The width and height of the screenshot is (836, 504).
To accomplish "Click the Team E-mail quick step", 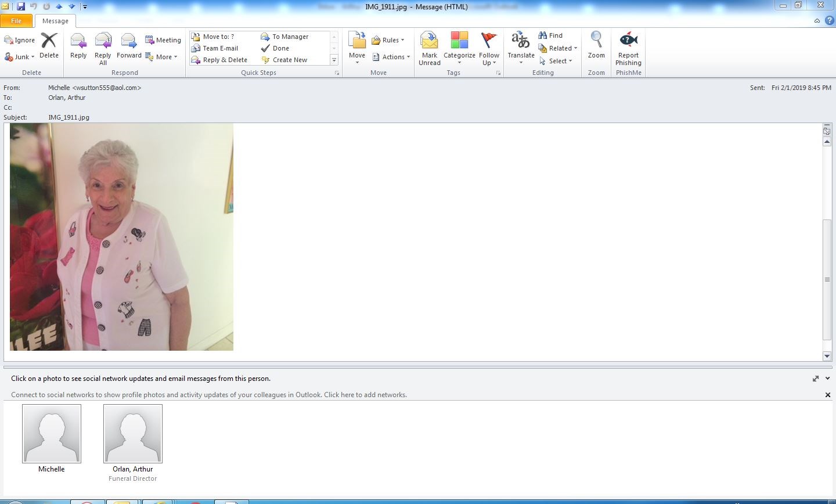I will (x=220, y=48).
